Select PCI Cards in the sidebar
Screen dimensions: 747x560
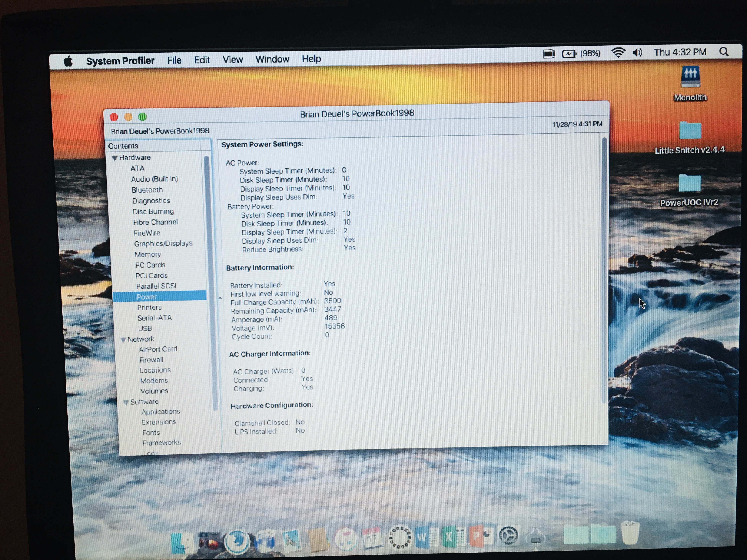tap(152, 276)
